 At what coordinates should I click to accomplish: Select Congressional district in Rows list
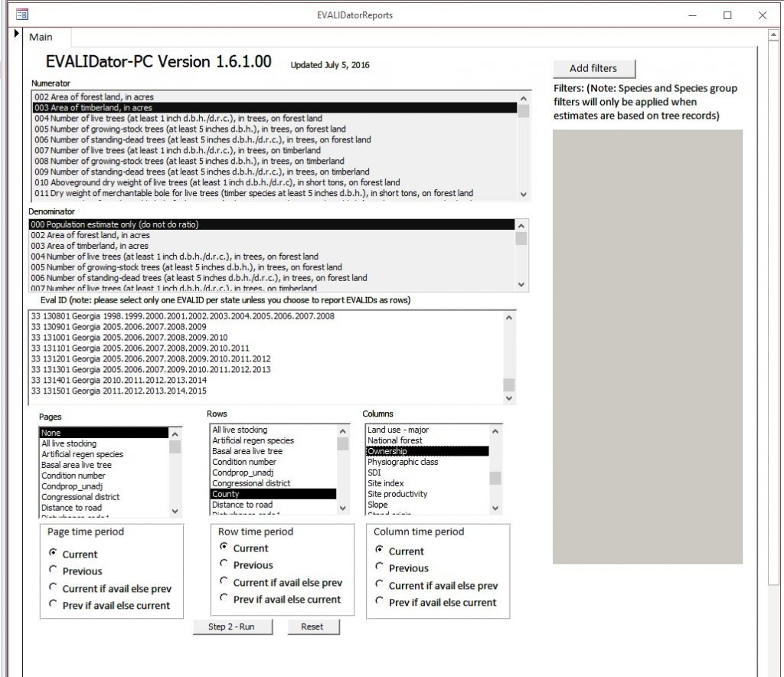(x=273, y=483)
